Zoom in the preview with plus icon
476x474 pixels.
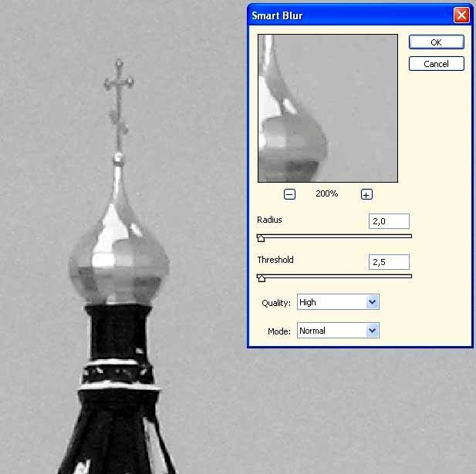coord(366,194)
